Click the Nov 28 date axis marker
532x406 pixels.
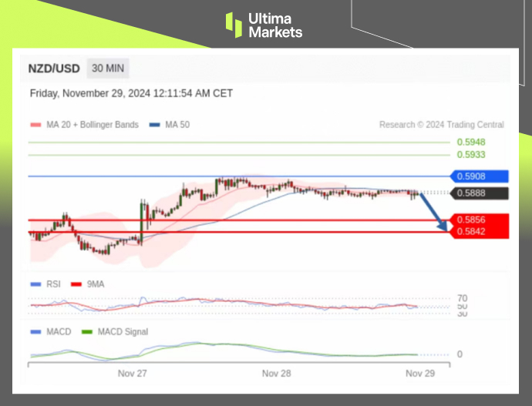click(276, 373)
